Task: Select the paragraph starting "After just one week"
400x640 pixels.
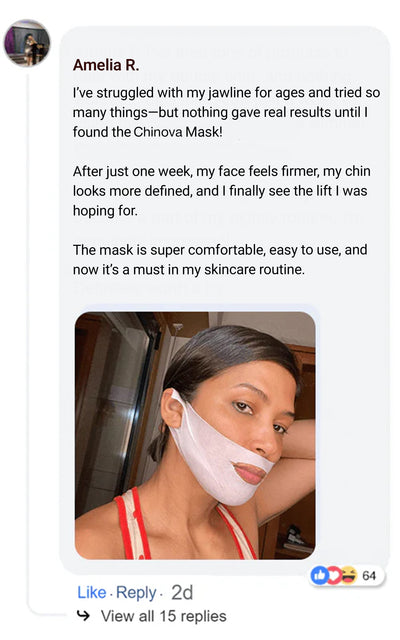Action: (x=222, y=191)
